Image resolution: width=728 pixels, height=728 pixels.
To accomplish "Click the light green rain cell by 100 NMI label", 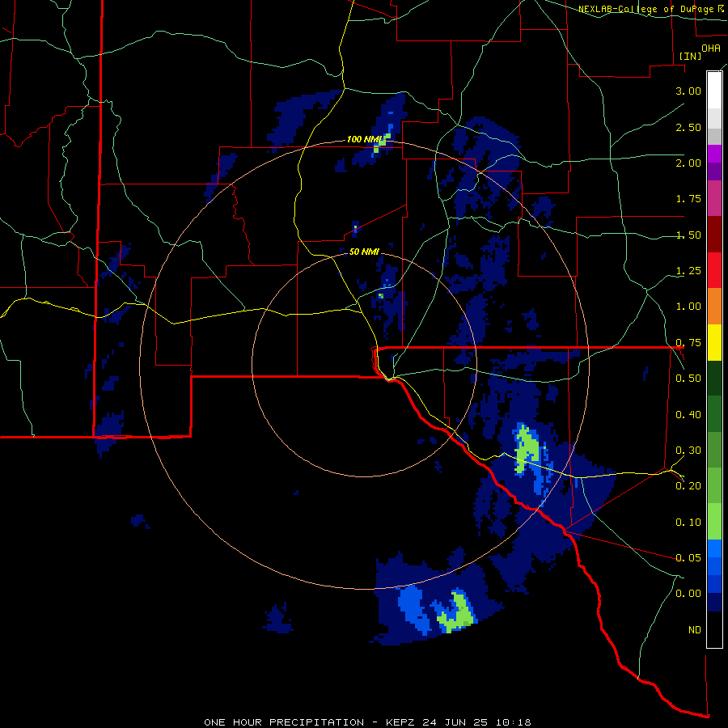I will [x=382, y=142].
